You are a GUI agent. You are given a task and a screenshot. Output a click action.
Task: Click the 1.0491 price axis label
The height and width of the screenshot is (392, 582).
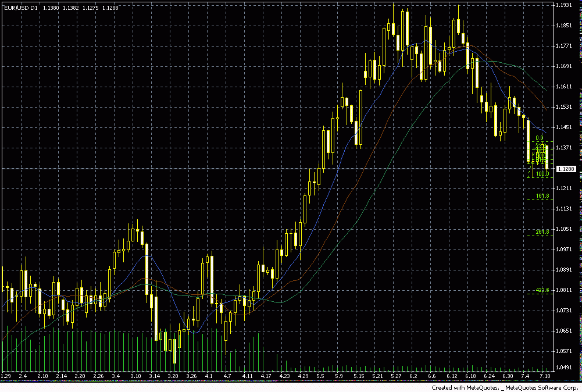(x=564, y=368)
